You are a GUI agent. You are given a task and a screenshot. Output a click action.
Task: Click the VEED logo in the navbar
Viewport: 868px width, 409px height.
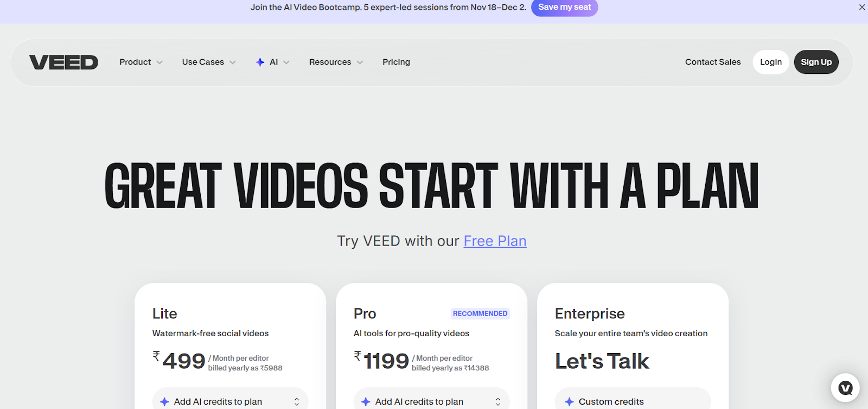63,62
